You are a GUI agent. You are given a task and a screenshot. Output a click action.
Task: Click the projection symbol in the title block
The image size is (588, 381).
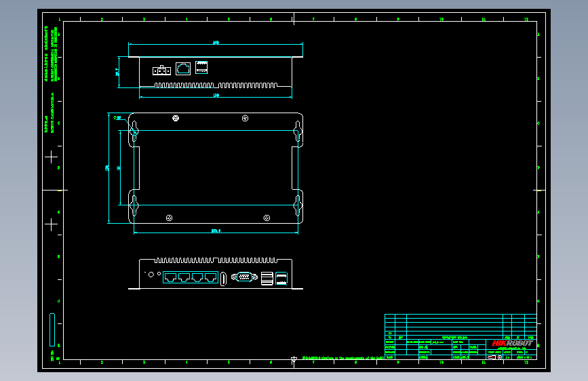(494, 357)
